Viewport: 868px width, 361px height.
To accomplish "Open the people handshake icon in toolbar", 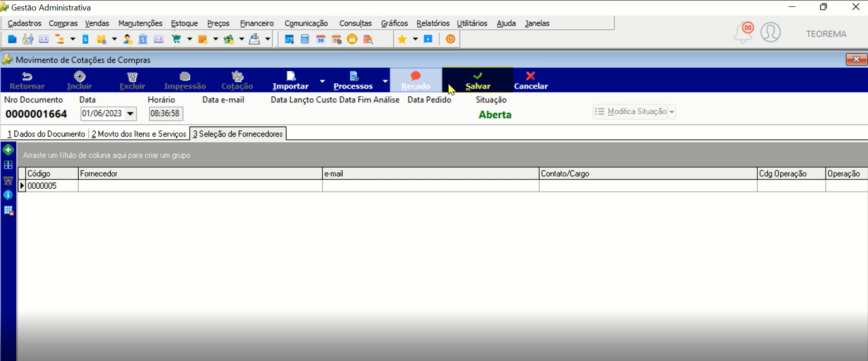I will point(28,39).
